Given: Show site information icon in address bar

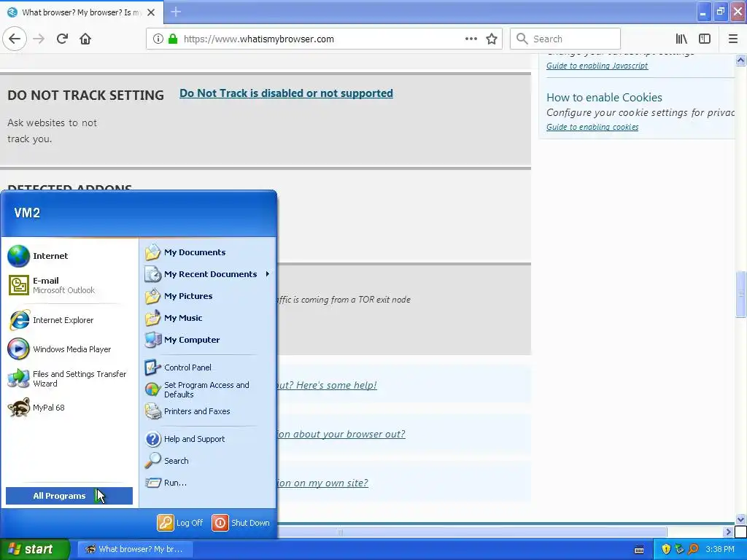Looking at the screenshot, I should [x=158, y=39].
